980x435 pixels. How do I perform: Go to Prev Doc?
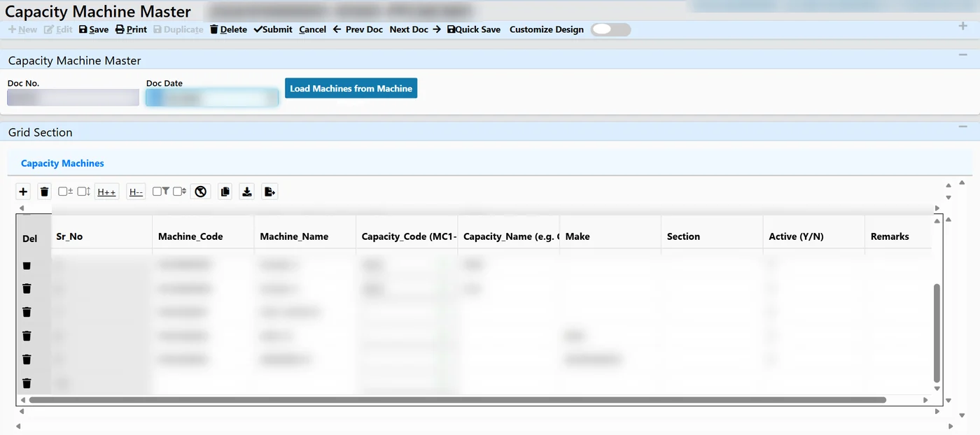click(x=358, y=29)
